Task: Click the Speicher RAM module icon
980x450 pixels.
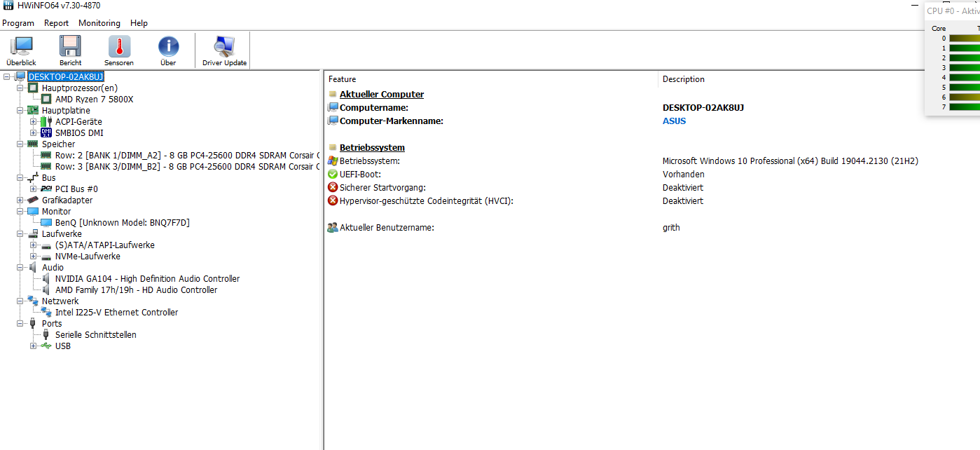Action: (33, 144)
